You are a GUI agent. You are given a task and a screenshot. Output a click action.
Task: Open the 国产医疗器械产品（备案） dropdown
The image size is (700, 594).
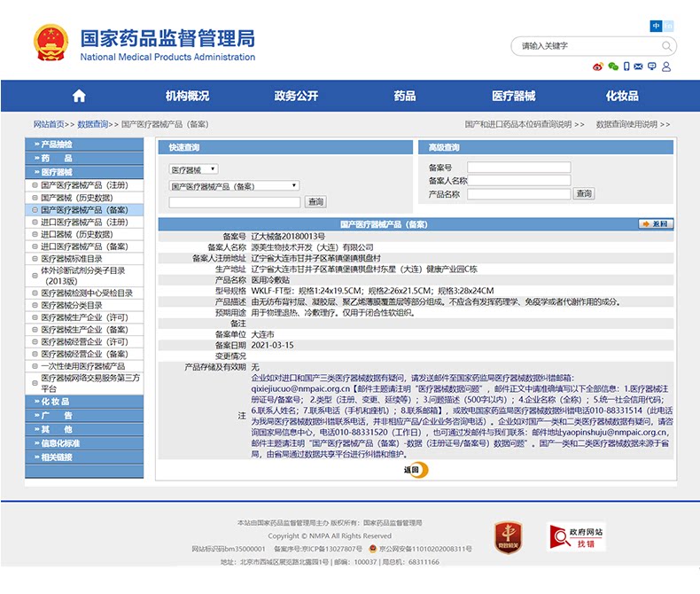click(235, 186)
